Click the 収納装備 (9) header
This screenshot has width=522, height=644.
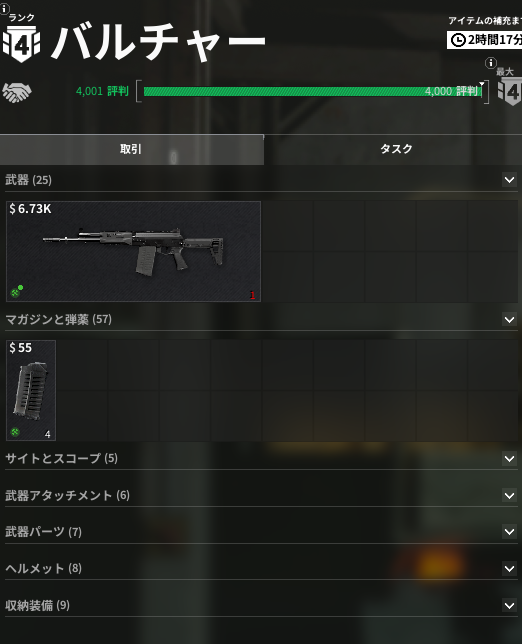pyautogui.click(x=261, y=605)
